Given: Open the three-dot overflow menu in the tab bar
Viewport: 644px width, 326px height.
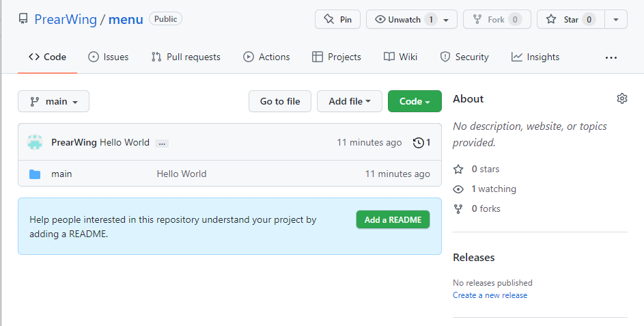Looking at the screenshot, I should click(611, 57).
